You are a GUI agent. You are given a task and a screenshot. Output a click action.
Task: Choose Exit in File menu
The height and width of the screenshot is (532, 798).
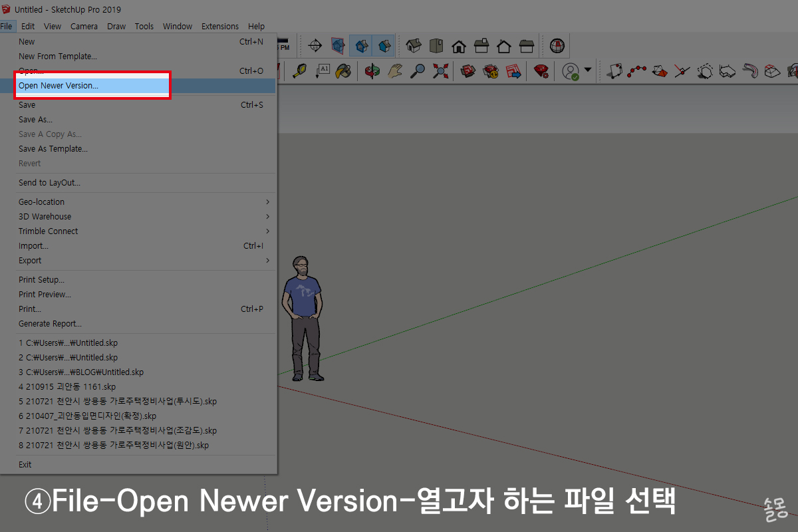pos(138,464)
